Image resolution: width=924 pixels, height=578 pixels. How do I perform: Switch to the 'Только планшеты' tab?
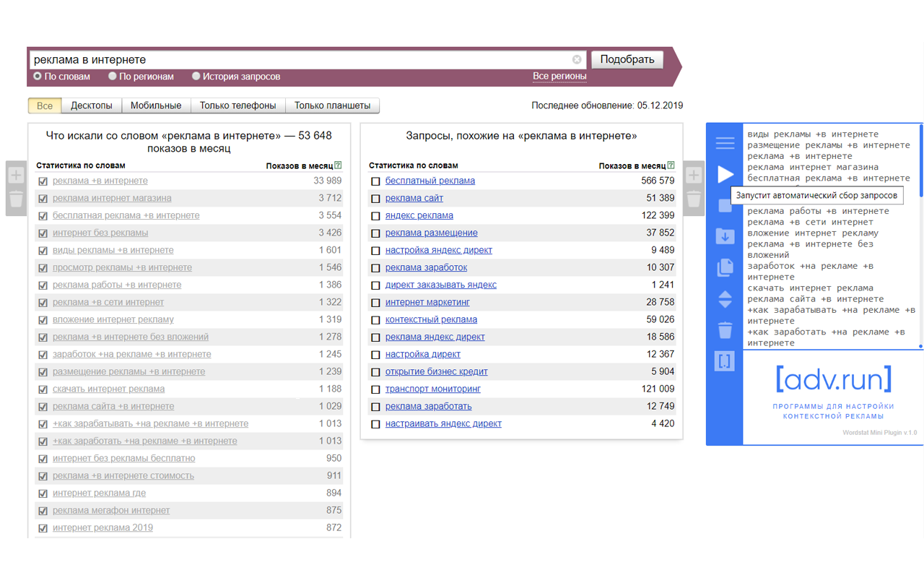click(x=332, y=105)
